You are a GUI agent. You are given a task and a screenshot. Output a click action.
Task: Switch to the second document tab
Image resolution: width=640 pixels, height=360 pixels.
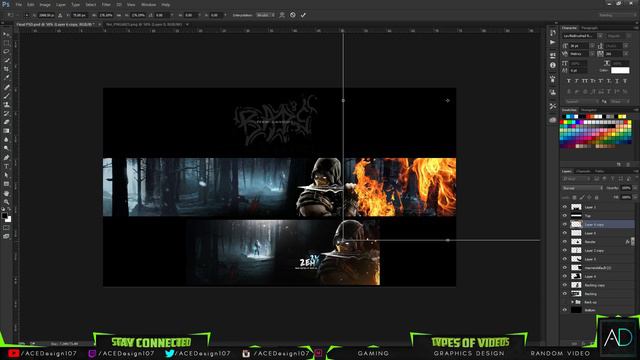tap(144, 24)
